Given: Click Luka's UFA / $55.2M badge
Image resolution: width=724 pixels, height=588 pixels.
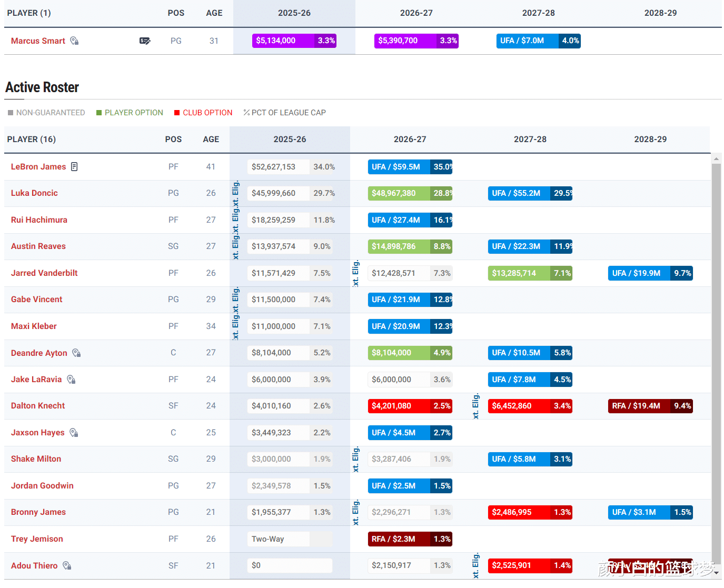Looking at the screenshot, I should point(530,193).
